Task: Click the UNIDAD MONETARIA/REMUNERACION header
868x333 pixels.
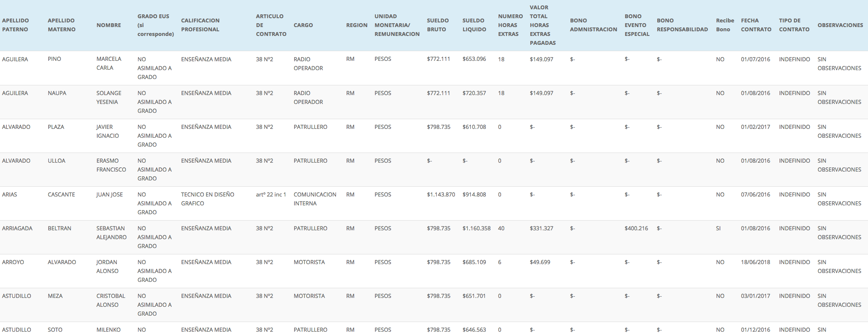Action: click(x=397, y=25)
